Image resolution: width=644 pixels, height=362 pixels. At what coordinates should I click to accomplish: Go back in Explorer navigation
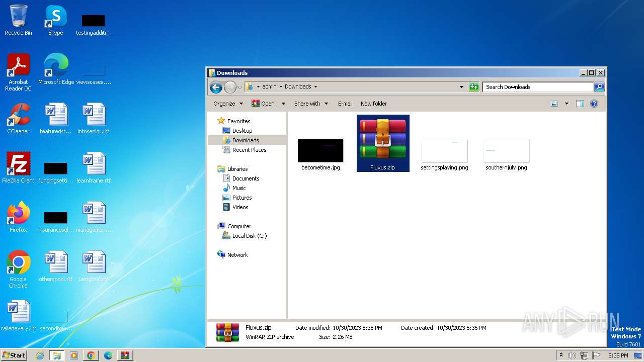coord(216,87)
